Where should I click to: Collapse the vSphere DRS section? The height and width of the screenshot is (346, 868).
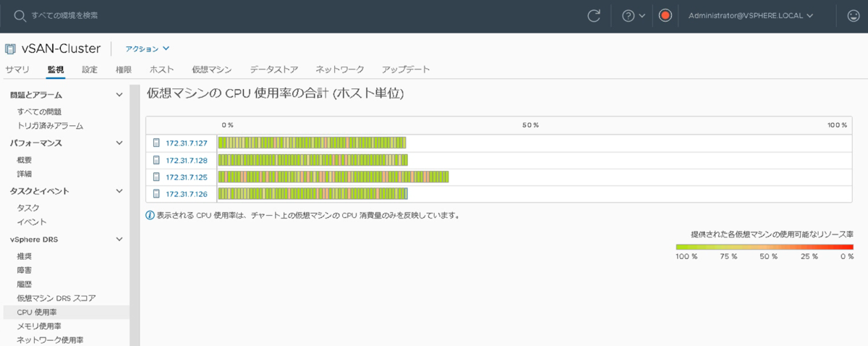tap(119, 239)
